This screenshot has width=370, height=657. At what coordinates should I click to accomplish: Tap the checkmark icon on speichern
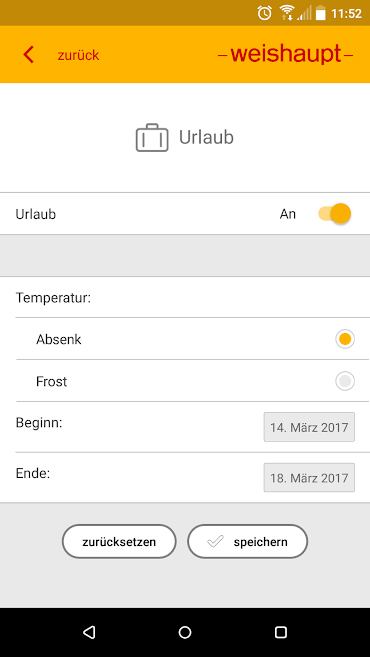215,542
